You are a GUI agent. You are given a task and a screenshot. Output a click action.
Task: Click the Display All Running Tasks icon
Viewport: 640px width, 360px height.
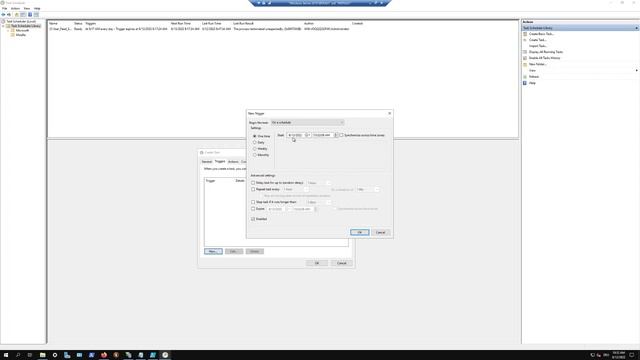point(525,52)
